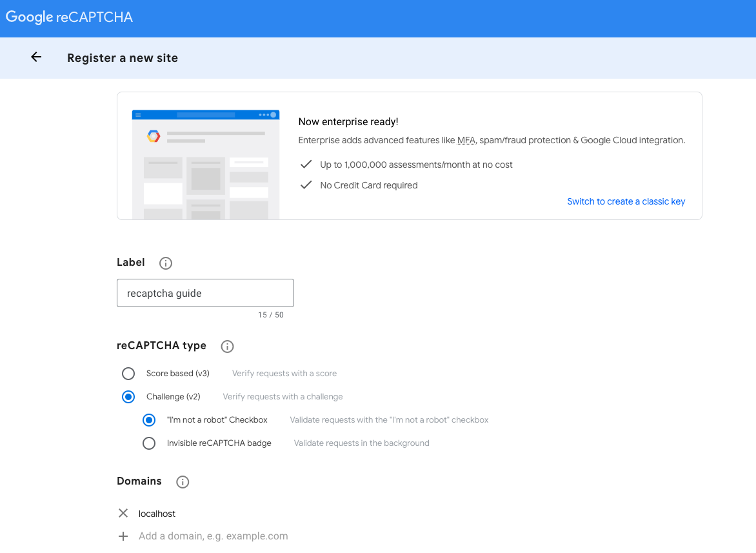Click 'No Credit Card required' line
Image resolution: width=756 pixels, height=553 pixels.
coord(369,186)
